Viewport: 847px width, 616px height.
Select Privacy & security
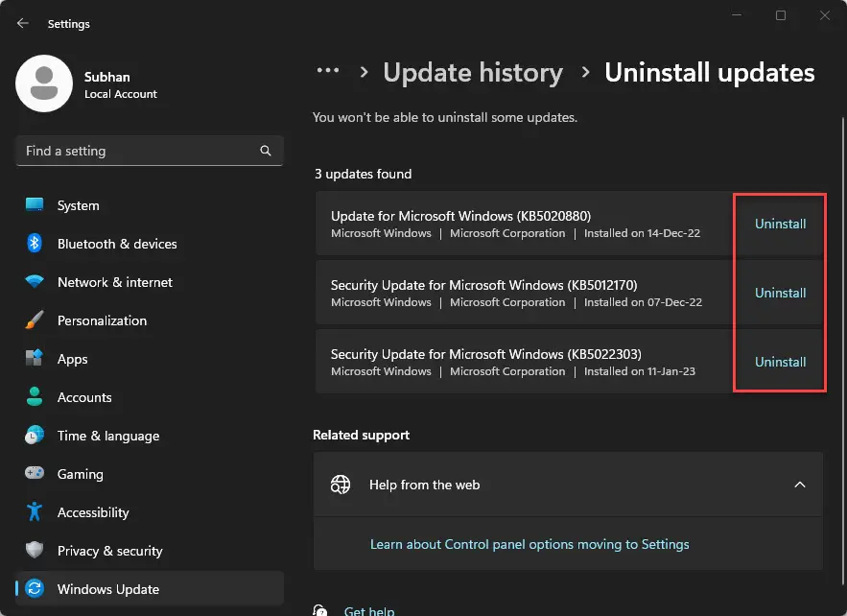150,551
